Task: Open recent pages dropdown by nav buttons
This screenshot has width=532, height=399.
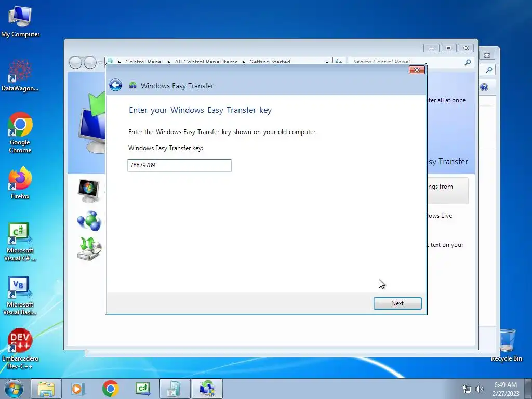Action: (100, 63)
